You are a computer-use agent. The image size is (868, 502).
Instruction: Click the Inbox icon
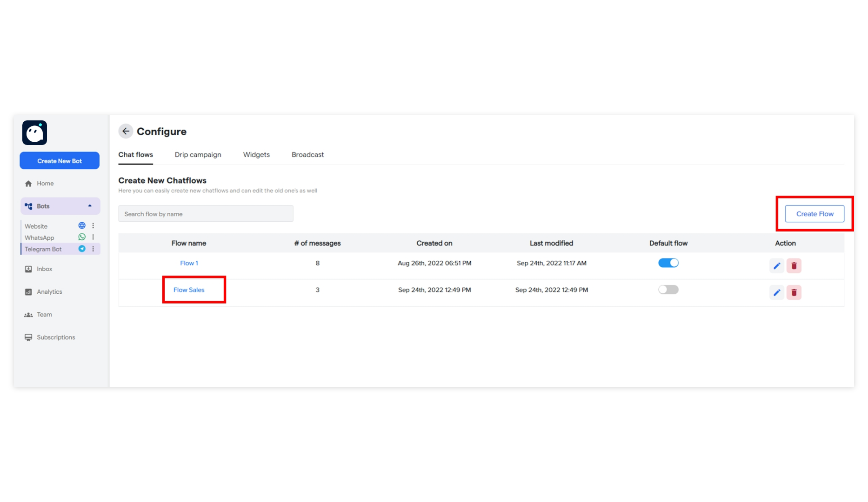point(28,269)
